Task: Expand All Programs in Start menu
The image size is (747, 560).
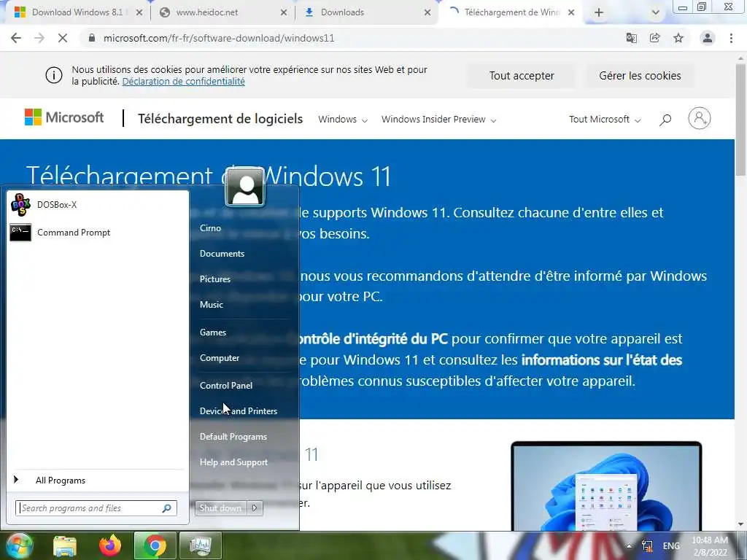Action: pos(61,481)
